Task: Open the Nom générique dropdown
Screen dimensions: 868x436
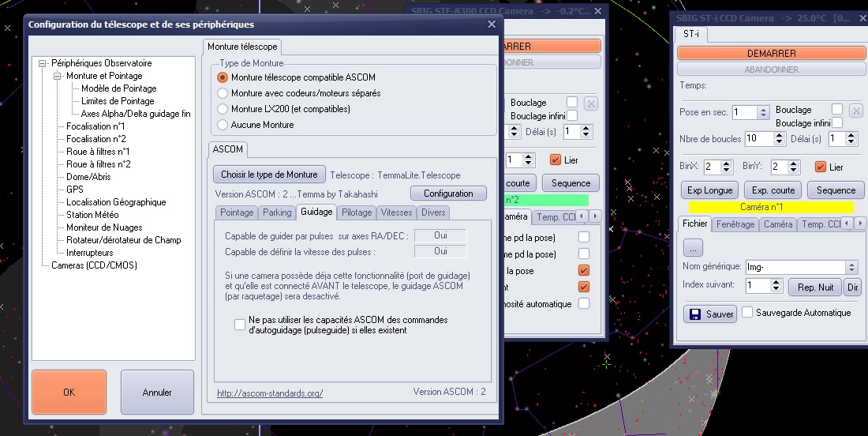Action: tap(851, 267)
